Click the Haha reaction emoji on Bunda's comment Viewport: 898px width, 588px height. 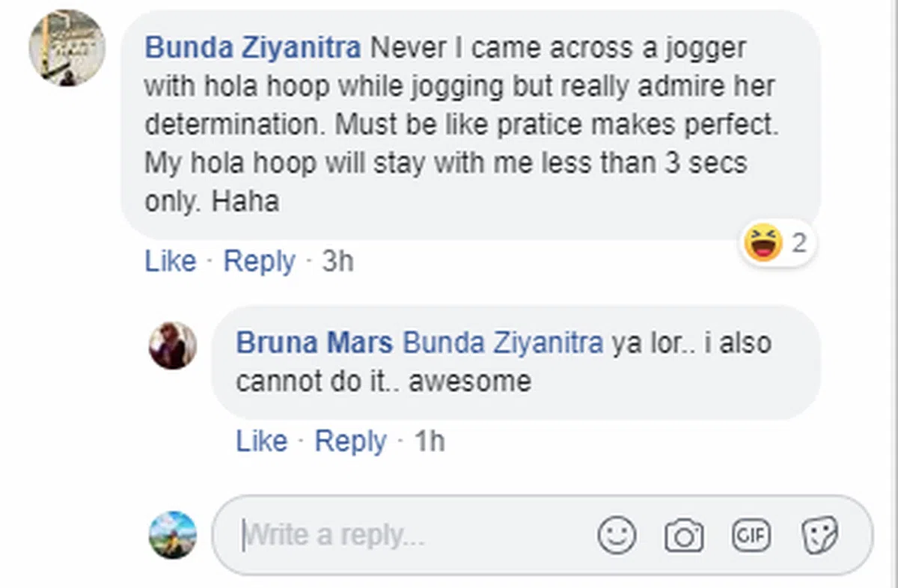pos(763,243)
